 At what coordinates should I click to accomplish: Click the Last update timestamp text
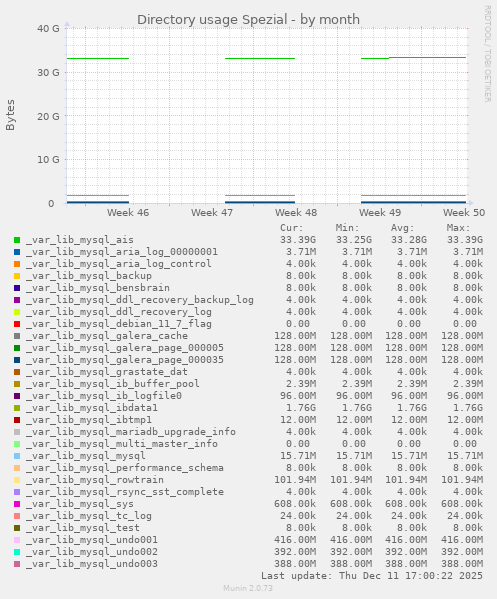tap(372, 576)
